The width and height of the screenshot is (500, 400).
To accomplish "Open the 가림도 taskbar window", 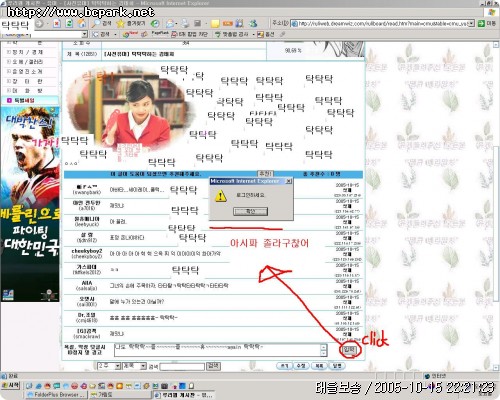I will 120,395.
